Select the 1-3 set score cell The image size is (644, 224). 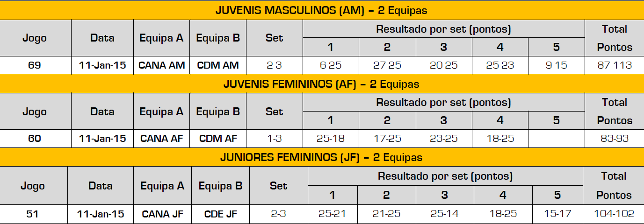coord(274,139)
